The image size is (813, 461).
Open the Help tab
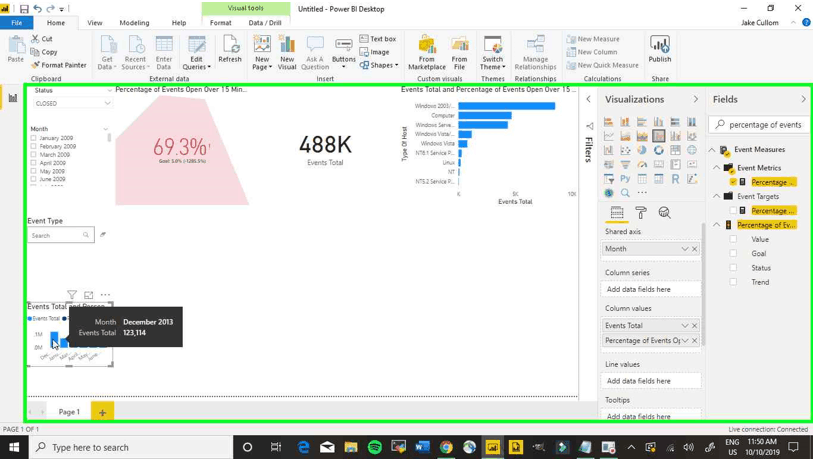[179, 23]
